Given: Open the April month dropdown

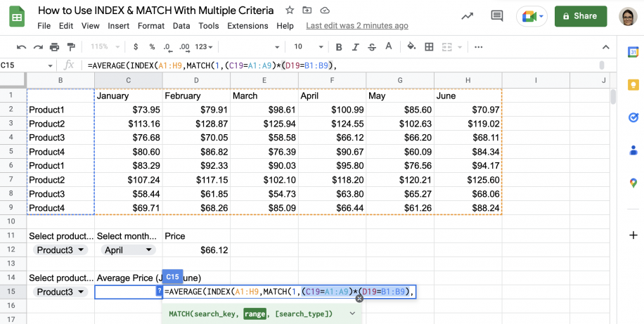Looking at the screenshot, I should coord(128,250).
